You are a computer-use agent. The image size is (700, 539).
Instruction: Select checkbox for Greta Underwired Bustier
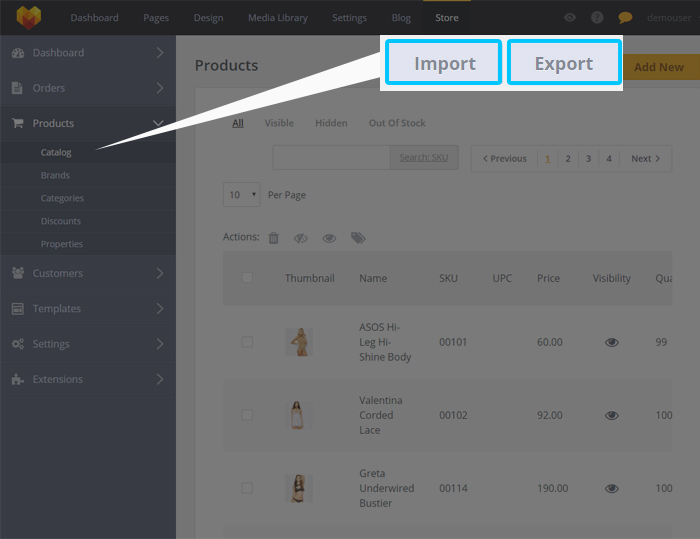(247, 488)
